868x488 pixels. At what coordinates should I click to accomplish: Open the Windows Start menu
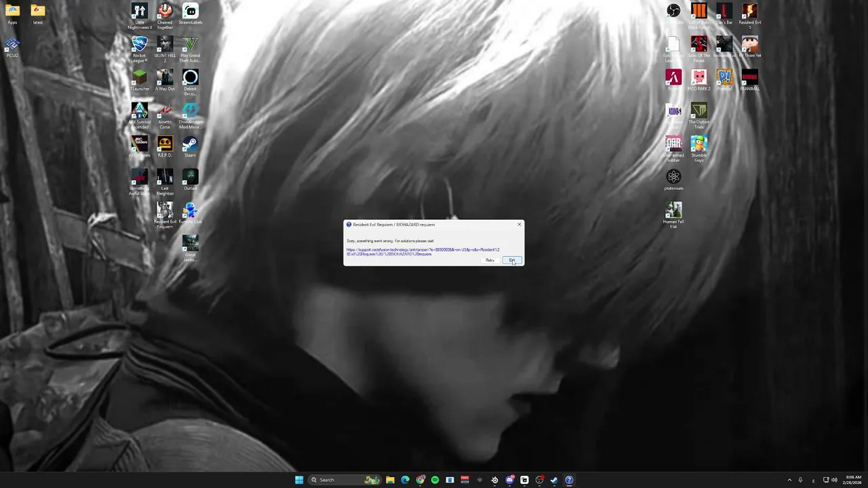coord(299,480)
